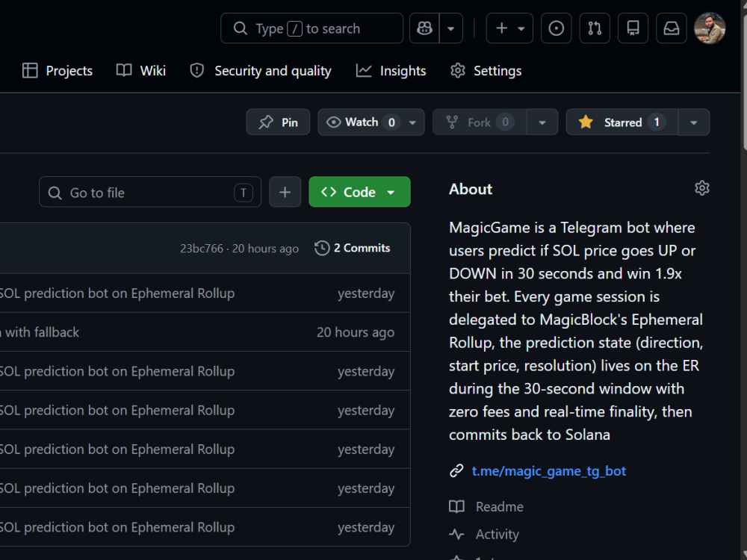Expand the Fork options dropdown arrow
The image size is (747, 560).
(x=542, y=122)
